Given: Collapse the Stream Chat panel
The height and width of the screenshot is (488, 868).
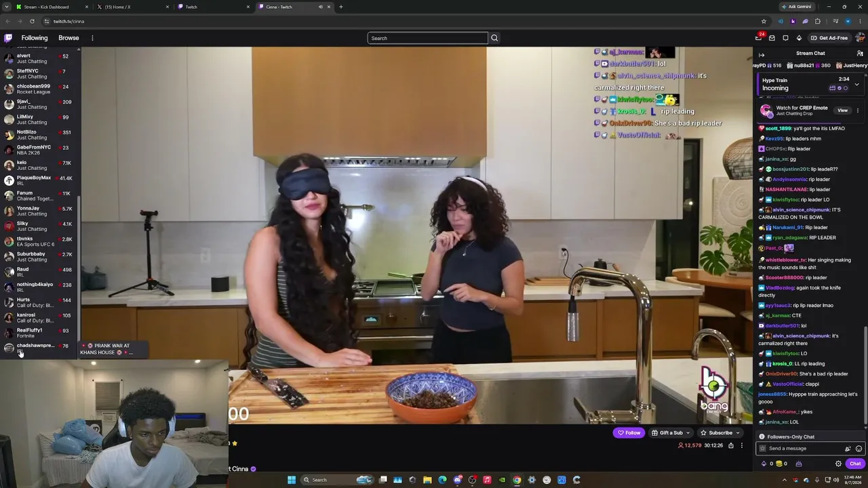Looking at the screenshot, I should tap(762, 54).
